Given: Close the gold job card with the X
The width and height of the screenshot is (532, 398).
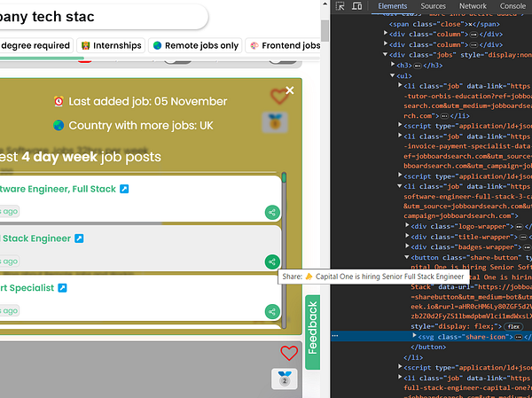Looking at the screenshot, I should [x=290, y=90].
